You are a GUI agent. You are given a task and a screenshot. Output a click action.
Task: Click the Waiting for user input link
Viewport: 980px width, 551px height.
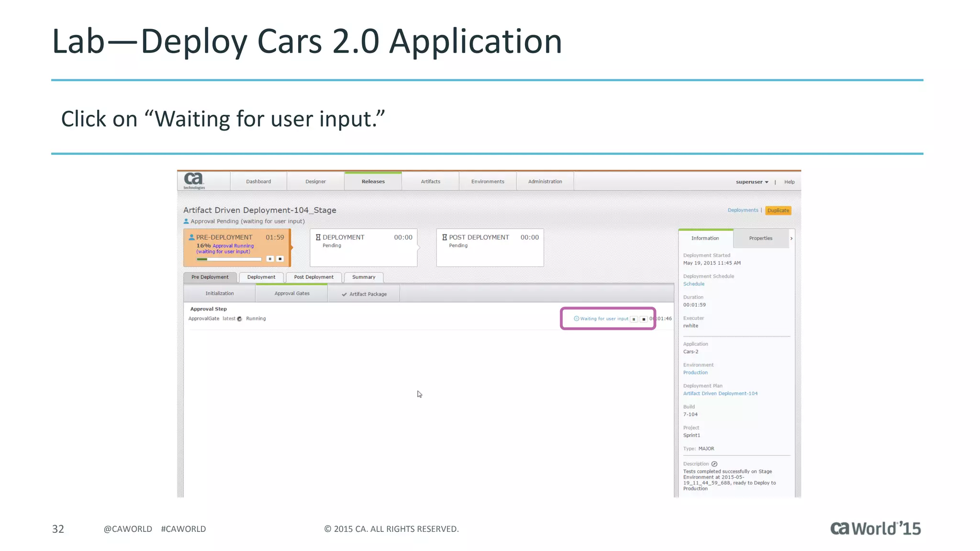604,319
